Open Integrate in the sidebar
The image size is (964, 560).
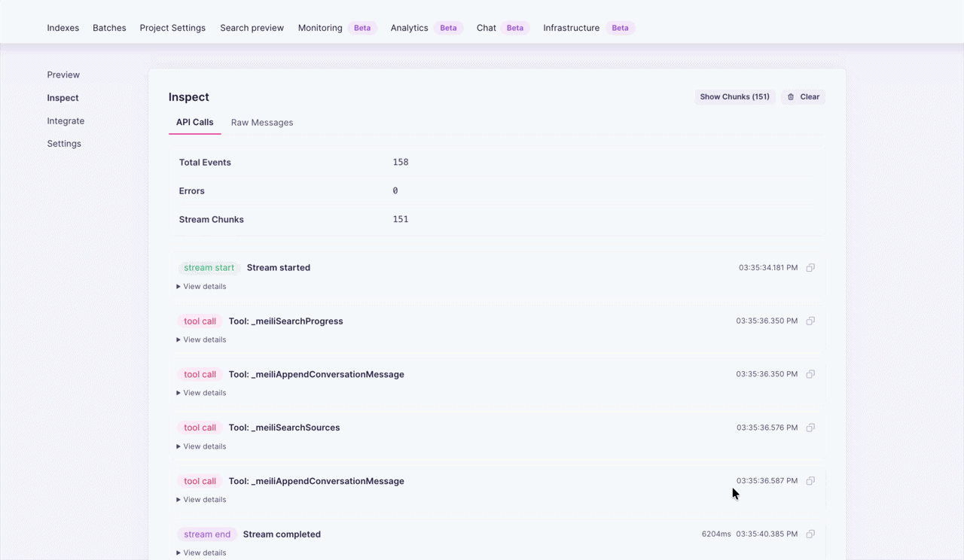[x=66, y=120]
